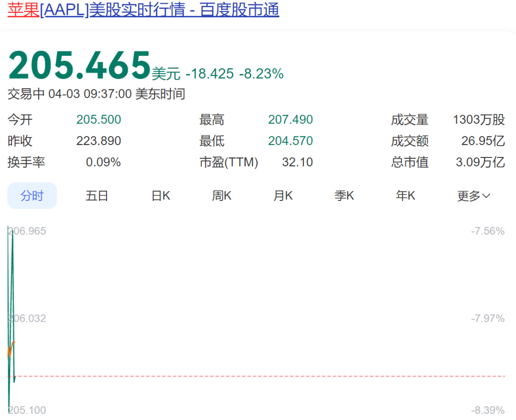Click the 市盈(TTM) value 32.10
Screen dimensions: 516x420
click(297, 162)
